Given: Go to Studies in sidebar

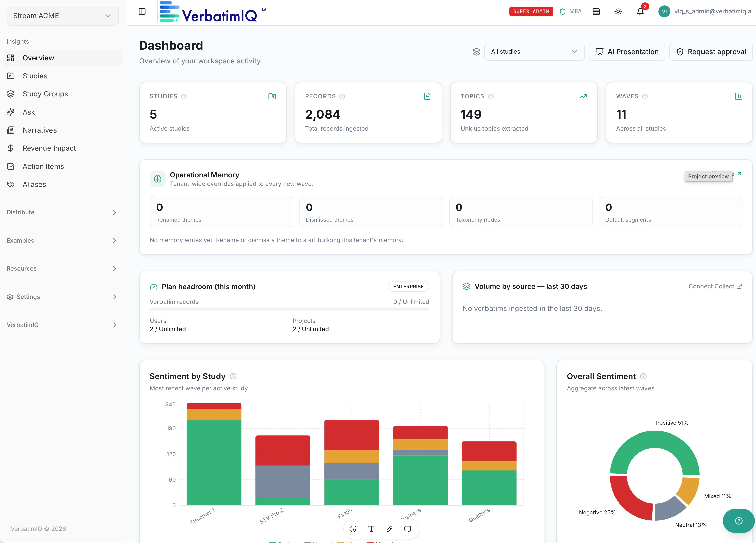Looking at the screenshot, I should point(62,76).
